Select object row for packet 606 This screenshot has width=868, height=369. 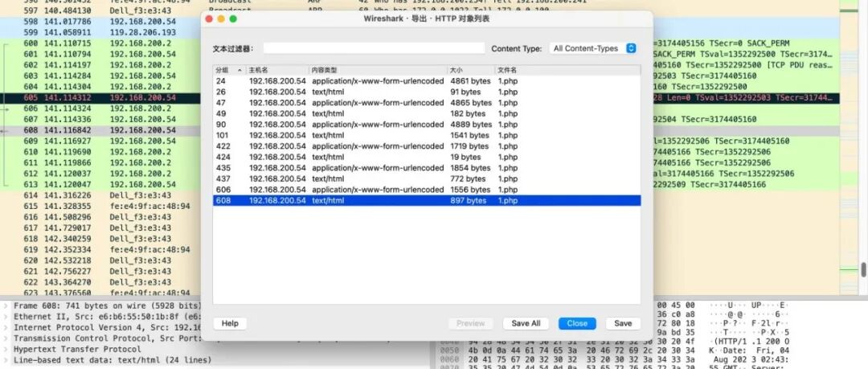pyautogui.click(x=427, y=190)
